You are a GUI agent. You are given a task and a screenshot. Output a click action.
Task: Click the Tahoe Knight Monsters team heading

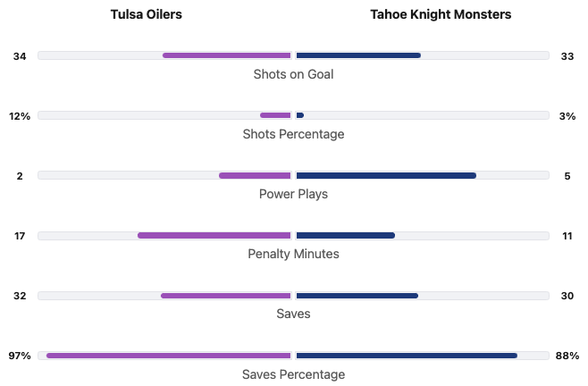[441, 15]
